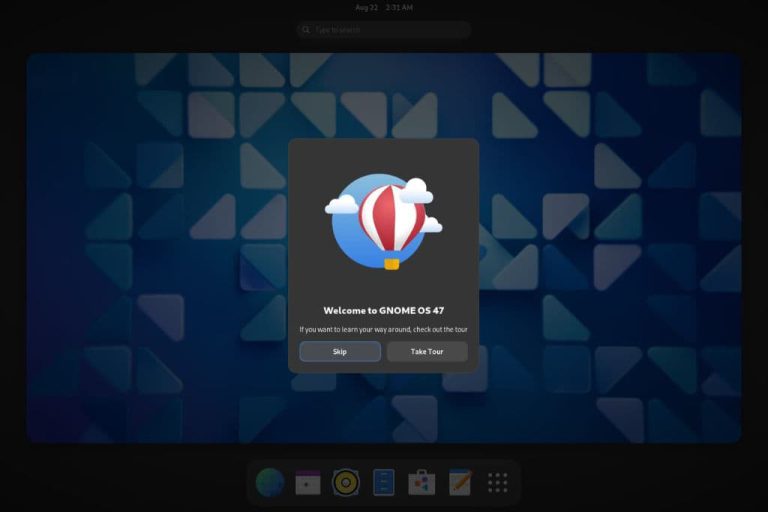This screenshot has width=768, height=512.
Task: Click the "Welcome to GNOME OS 47" heading
Action: coord(383,310)
